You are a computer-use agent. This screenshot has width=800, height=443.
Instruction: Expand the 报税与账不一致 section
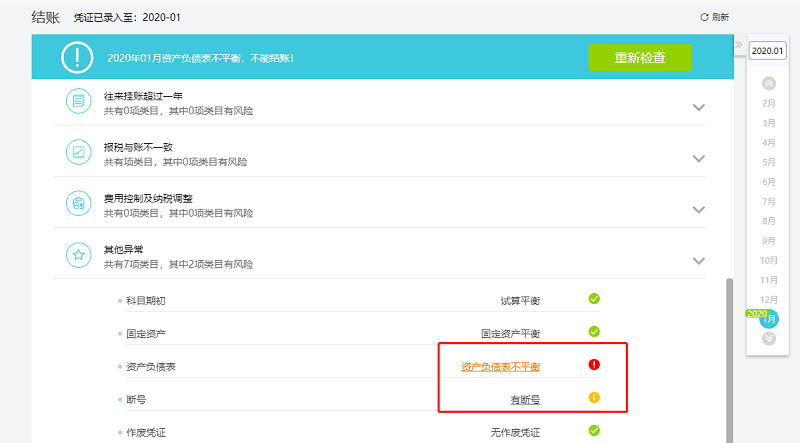pos(699,158)
